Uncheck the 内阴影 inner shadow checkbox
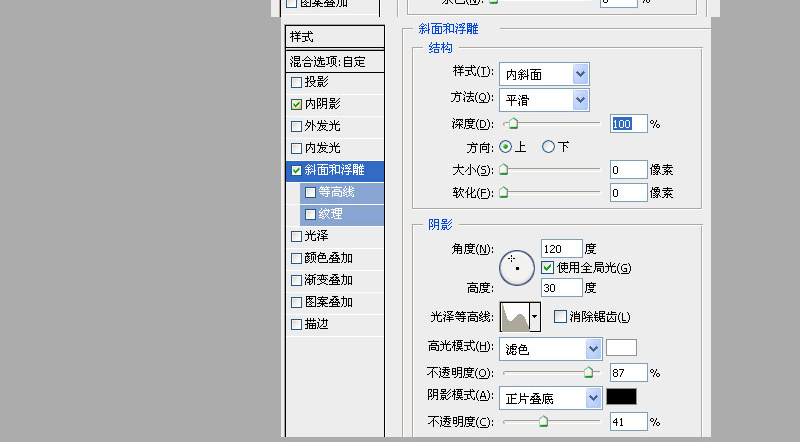The width and height of the screenshot is (800, 442). click(x=296, y=104)
